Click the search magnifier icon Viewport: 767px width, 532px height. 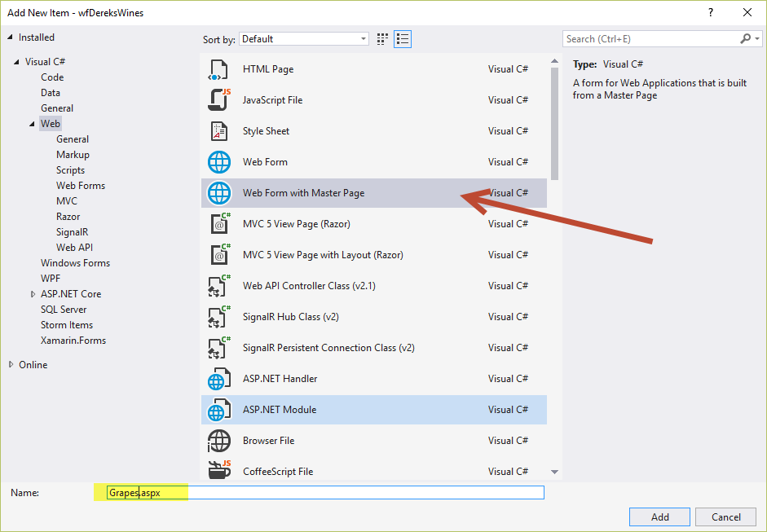746,38
